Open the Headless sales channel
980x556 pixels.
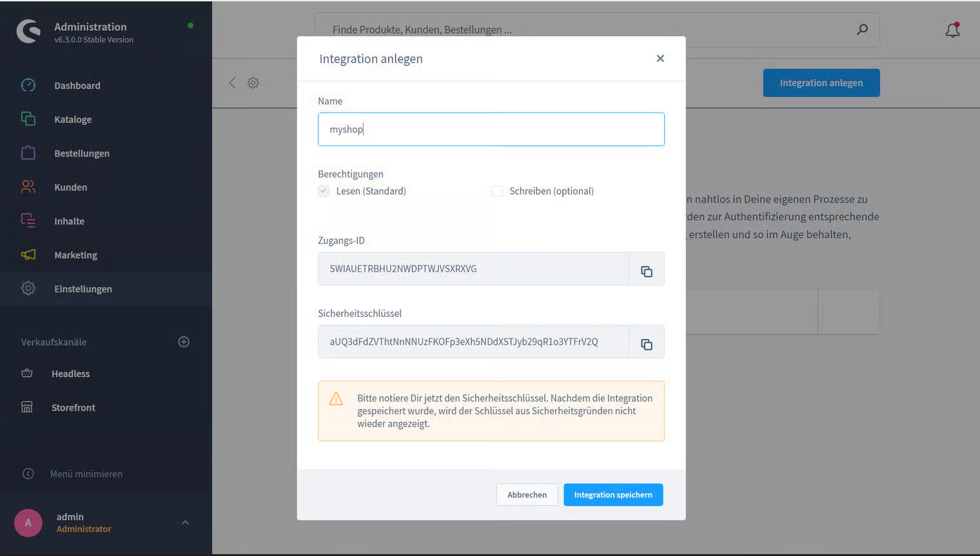70,374
